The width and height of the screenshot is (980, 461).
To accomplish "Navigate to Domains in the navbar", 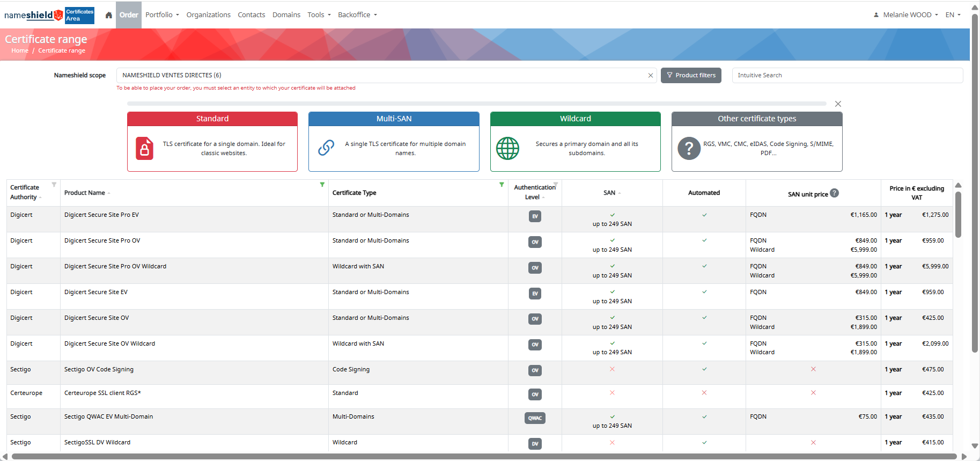I will tap(286, 15).
